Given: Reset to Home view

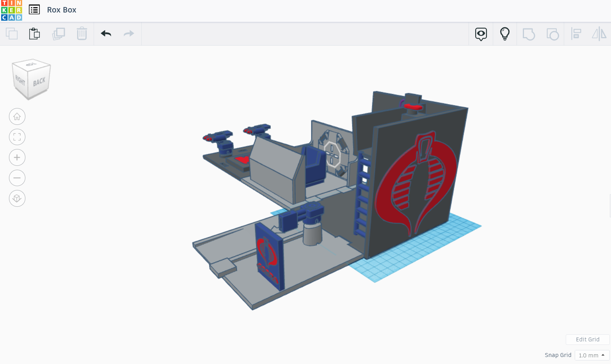Looking at the screenshot, I should click(17, 117).
